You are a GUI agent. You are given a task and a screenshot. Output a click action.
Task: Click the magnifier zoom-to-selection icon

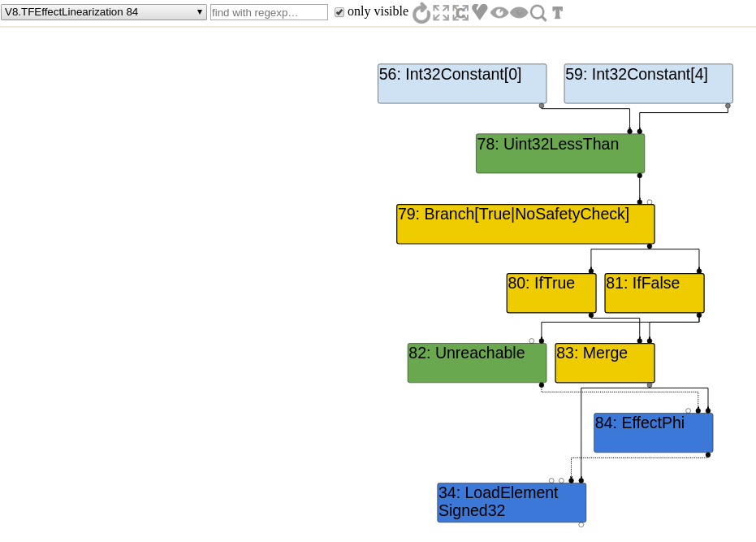tap(538, 13)
